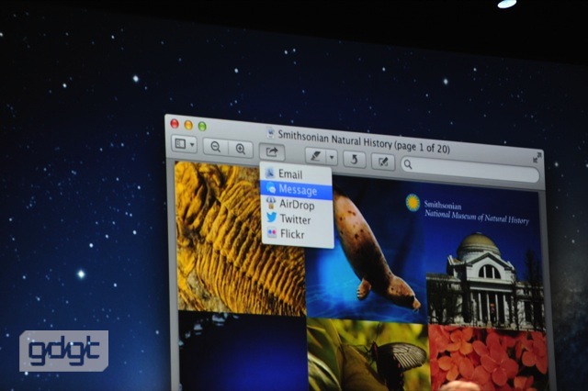Click the search field in toolbar

pos(470,169)
